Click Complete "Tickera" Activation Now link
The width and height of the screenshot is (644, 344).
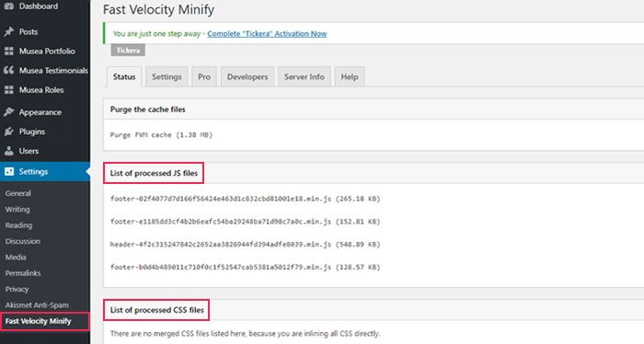(x=267, y=34)
